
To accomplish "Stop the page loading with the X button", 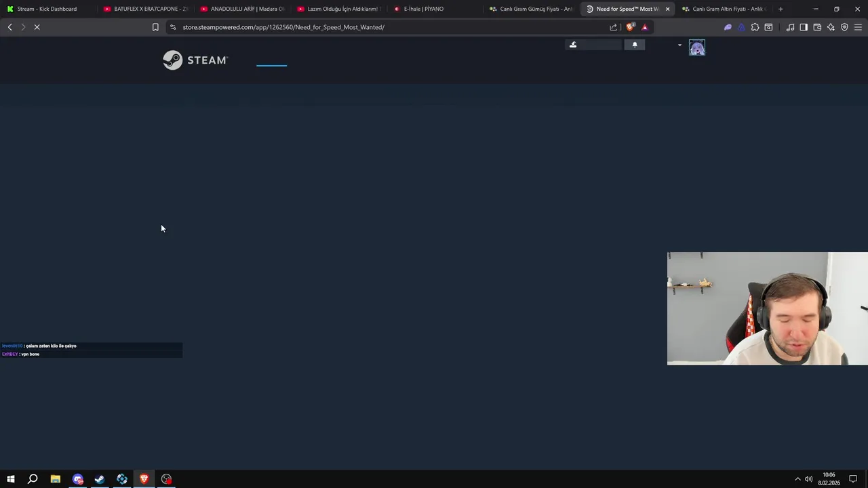I will pyautogui.click(x=37, y=27).
